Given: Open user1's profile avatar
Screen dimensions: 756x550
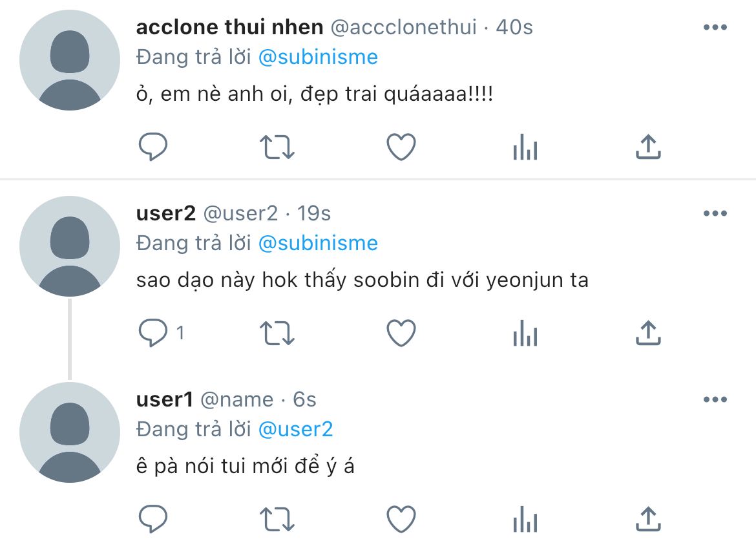Looking at the screenshot, I should 70,432.
